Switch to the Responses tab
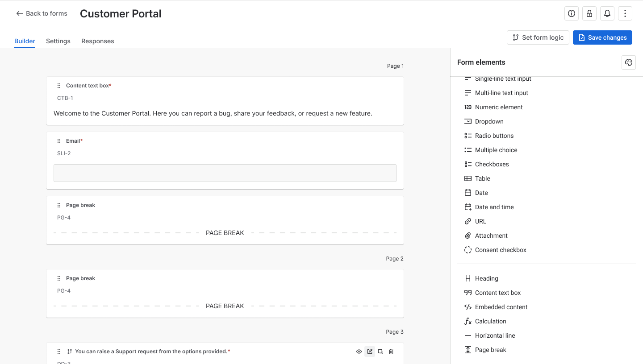This screenshot has height=364, width=643. click(x=98, y=41)
